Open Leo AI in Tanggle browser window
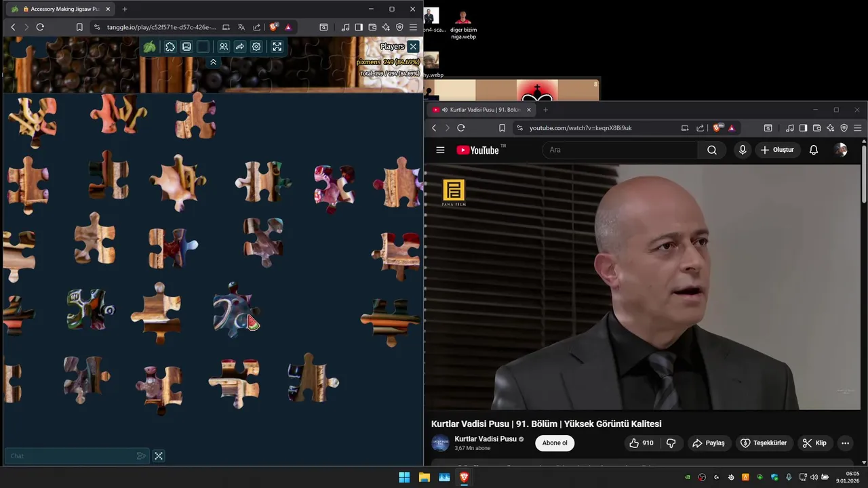The width and height of the screenshot is (868, 488). click(x=386, y=27)
